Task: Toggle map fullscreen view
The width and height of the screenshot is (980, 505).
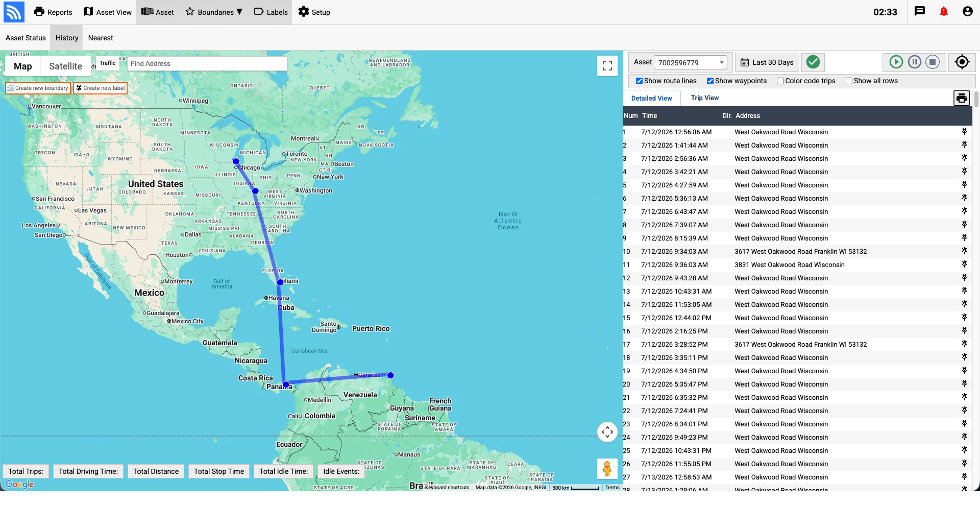Action: pos(607,66)
